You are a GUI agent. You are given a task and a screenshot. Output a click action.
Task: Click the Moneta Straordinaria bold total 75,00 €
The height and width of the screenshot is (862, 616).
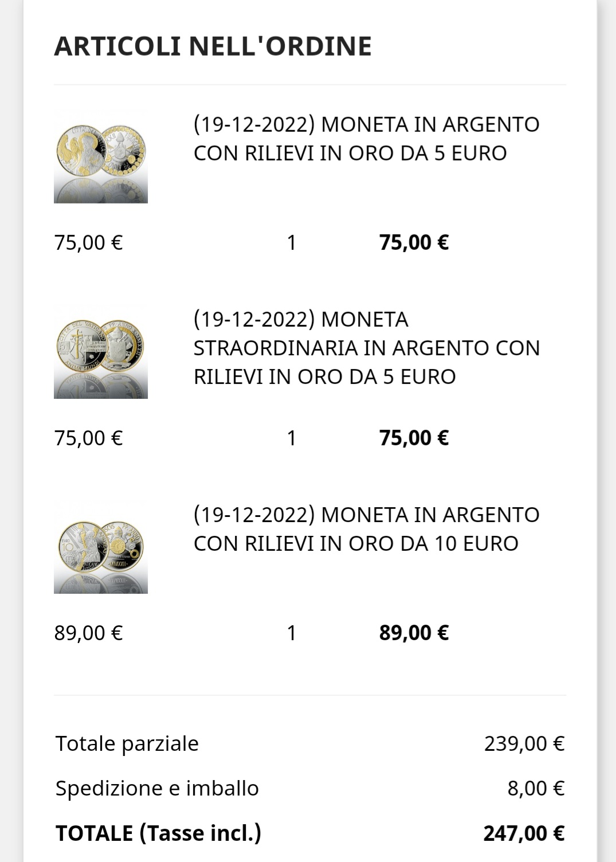click(x=414, y=438)
